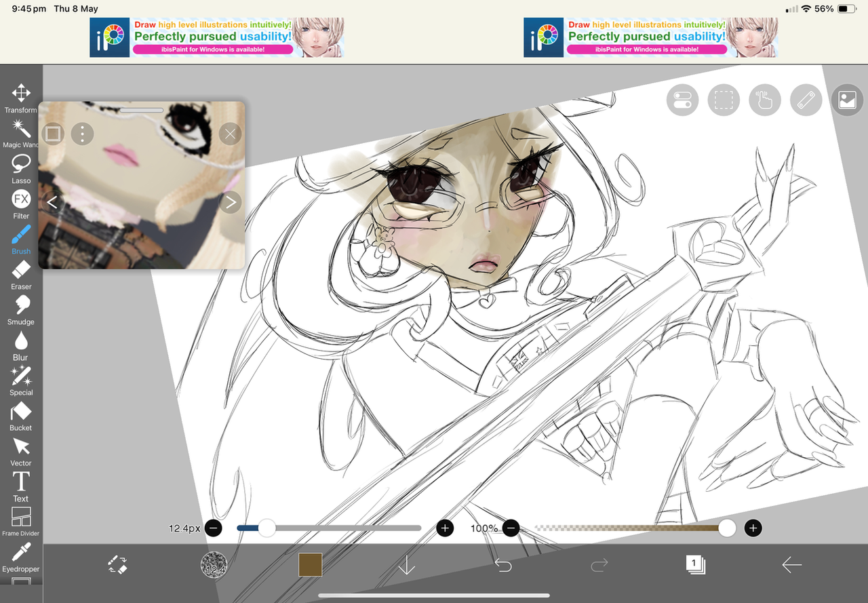Decrease opacity with minus button
Viewport: 868px width, 603px height.
click(x=511, y=528)
